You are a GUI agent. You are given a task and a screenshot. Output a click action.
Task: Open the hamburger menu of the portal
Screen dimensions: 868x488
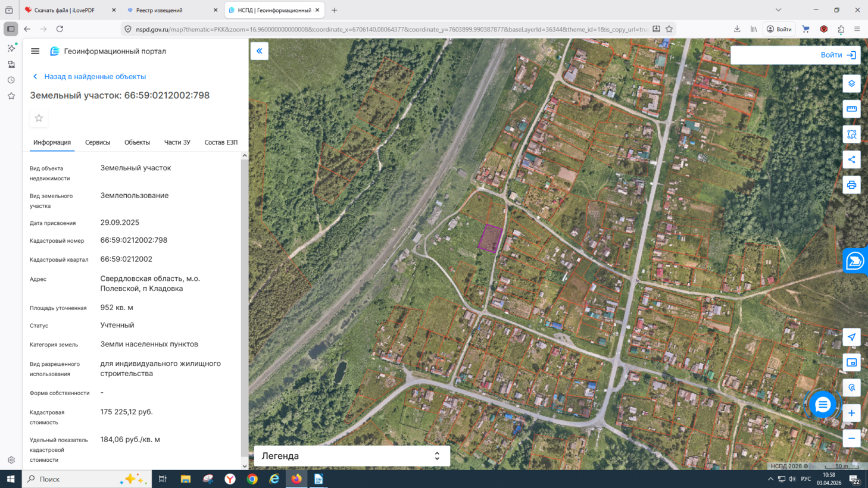click(35, 51)
